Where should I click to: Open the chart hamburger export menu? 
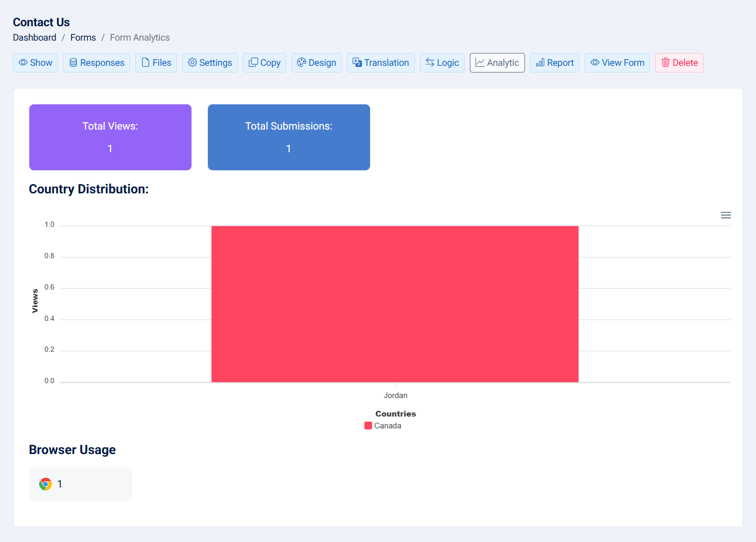(726, 215)
